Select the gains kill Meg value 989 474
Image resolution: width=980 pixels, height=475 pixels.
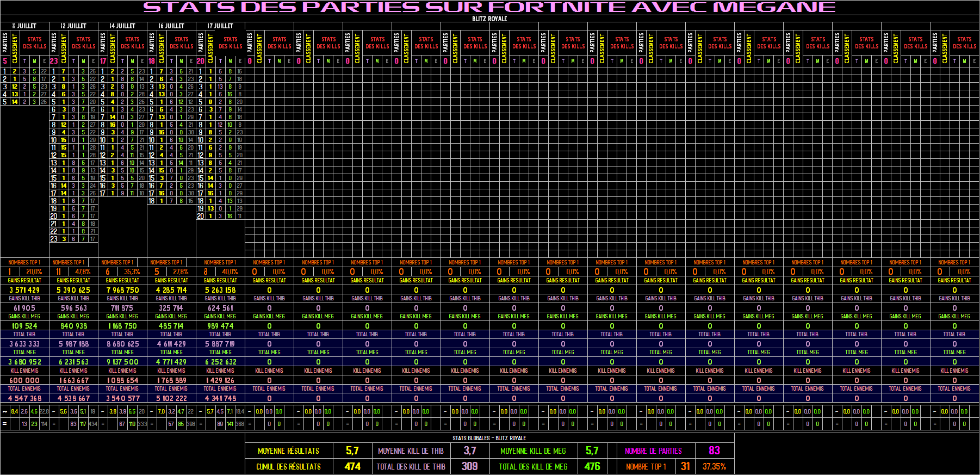[220, 326]
